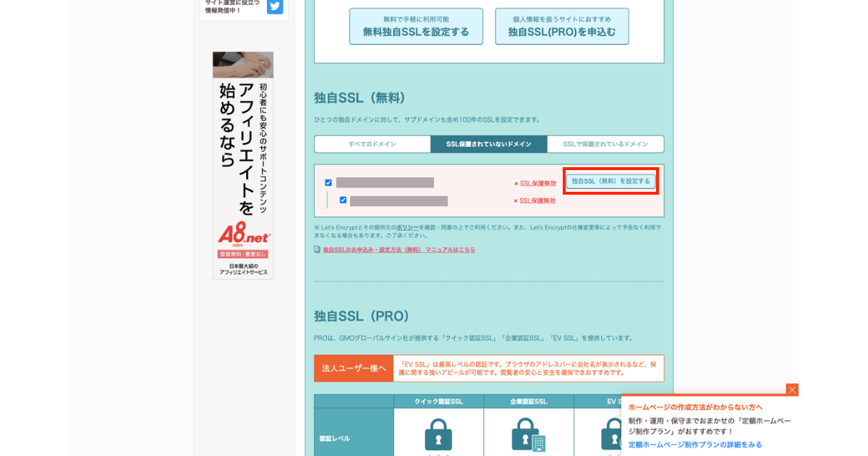
Task: Click the partially hidden EV SSL padlock icon
Action: [611, 434]
